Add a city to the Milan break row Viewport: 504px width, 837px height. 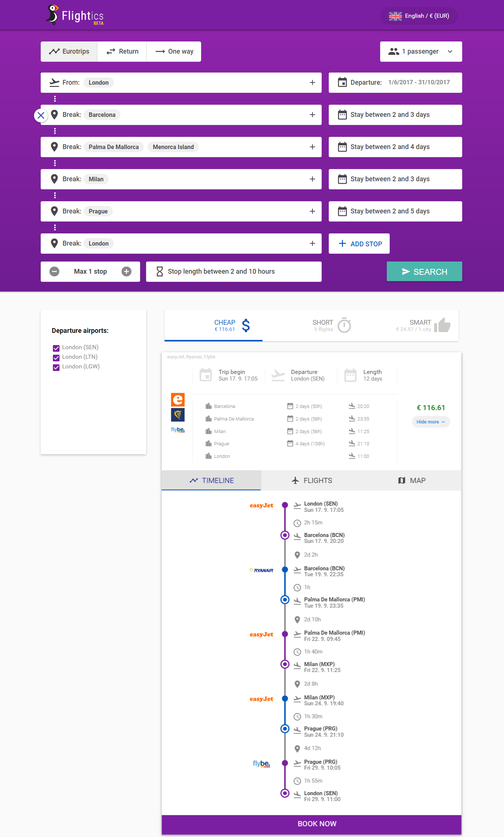312,179
